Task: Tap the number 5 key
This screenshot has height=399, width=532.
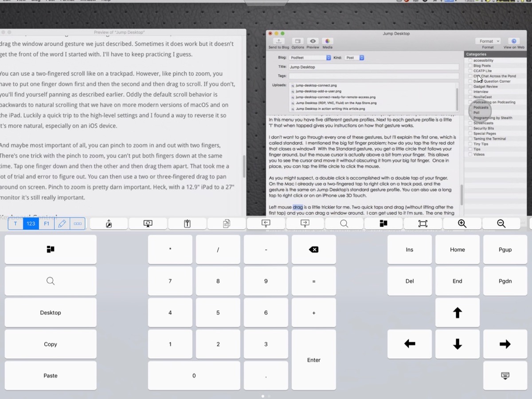Action: [218, 313]
